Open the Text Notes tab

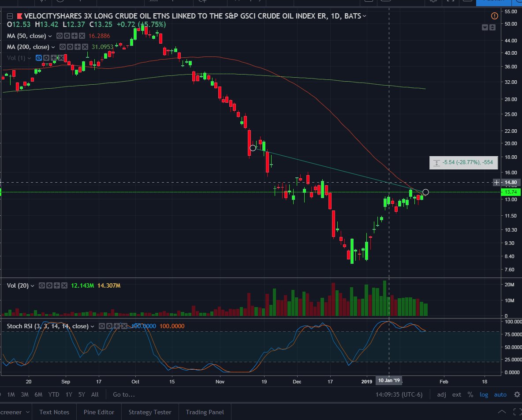(54, 412)
